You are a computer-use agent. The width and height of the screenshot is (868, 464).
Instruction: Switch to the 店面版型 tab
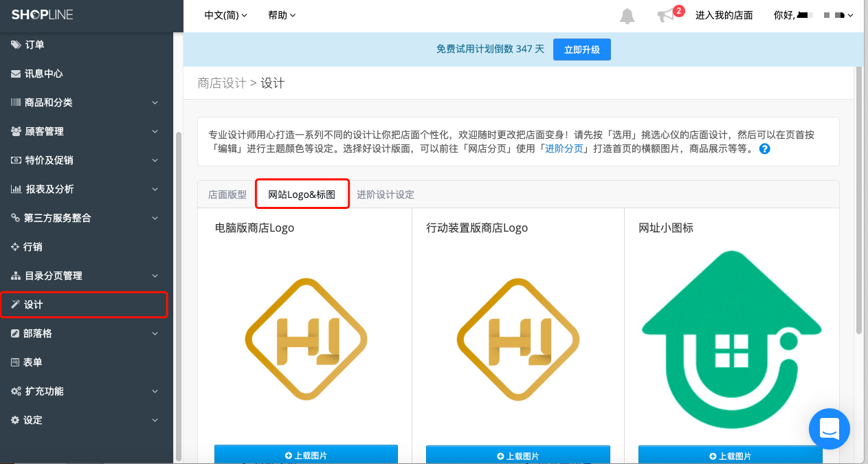227,195
